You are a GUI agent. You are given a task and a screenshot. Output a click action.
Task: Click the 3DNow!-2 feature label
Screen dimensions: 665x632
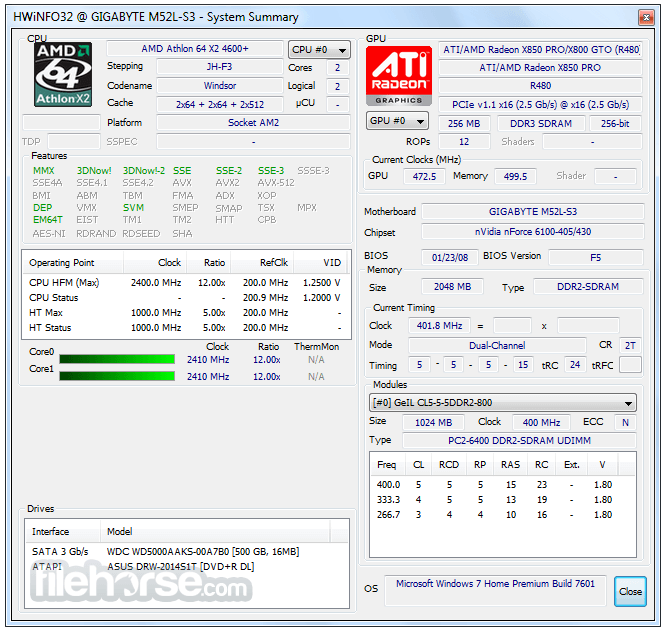[x=143, y=171]
